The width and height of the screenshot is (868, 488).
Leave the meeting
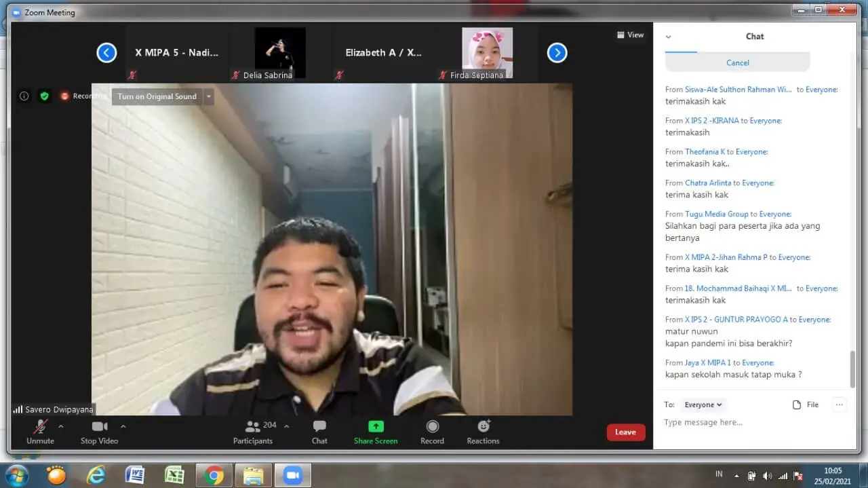pos(625,432)
